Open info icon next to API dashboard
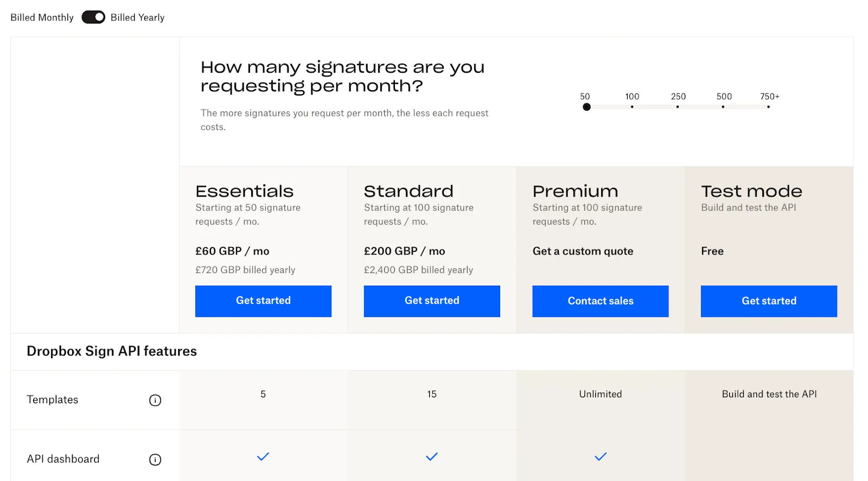Image resolution: width=868 pixels, height=481 pixels. click(155, 459)
